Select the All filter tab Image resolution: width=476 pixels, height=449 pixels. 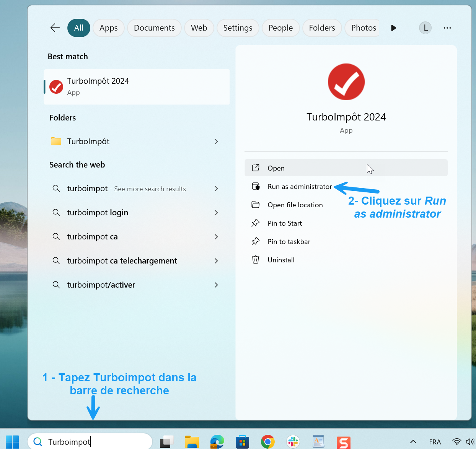[79, 28]
